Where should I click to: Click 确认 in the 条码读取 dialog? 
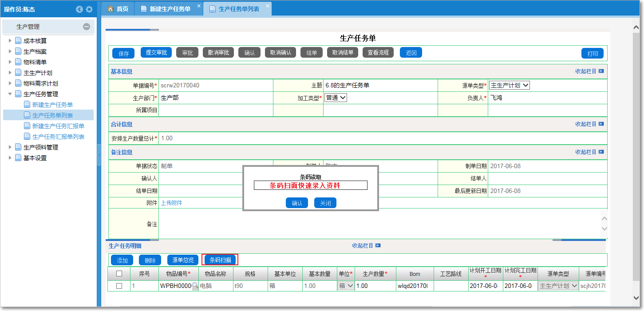coord(296,202)
